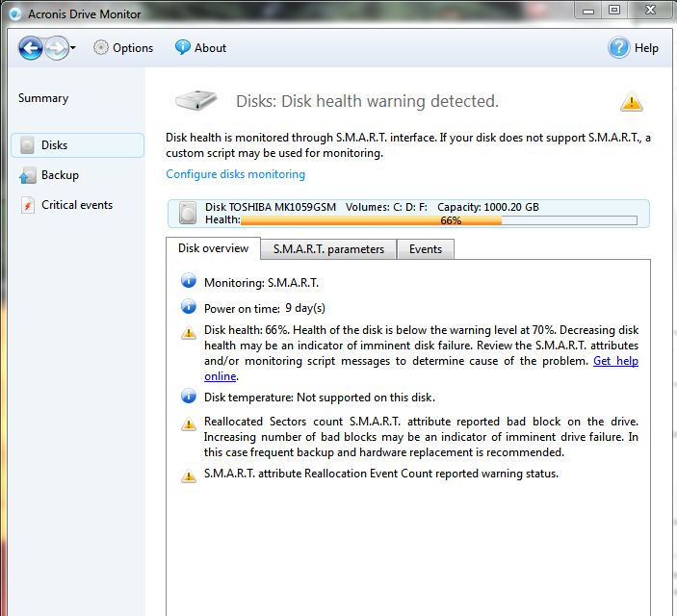Click the Monitoring: S.M.A.R.T. text
Screen dimensions: 677x616
click(x=261, y=283)
